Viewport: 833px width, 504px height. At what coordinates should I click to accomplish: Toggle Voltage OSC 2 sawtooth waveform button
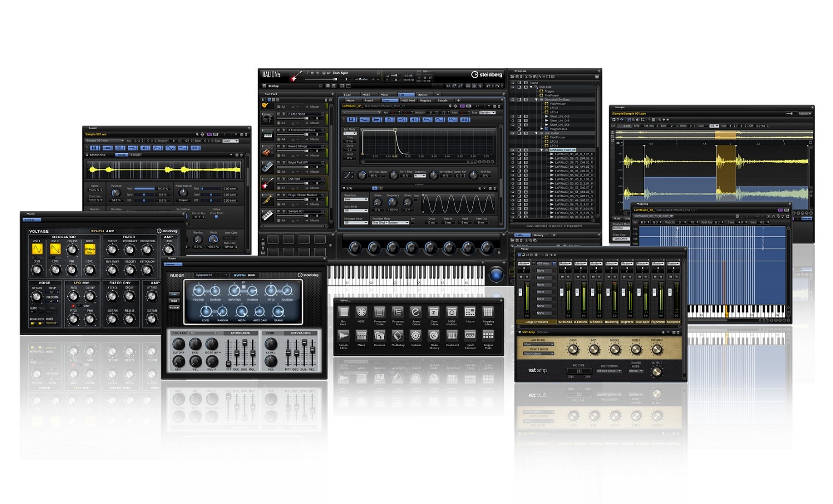coord(55,249)
